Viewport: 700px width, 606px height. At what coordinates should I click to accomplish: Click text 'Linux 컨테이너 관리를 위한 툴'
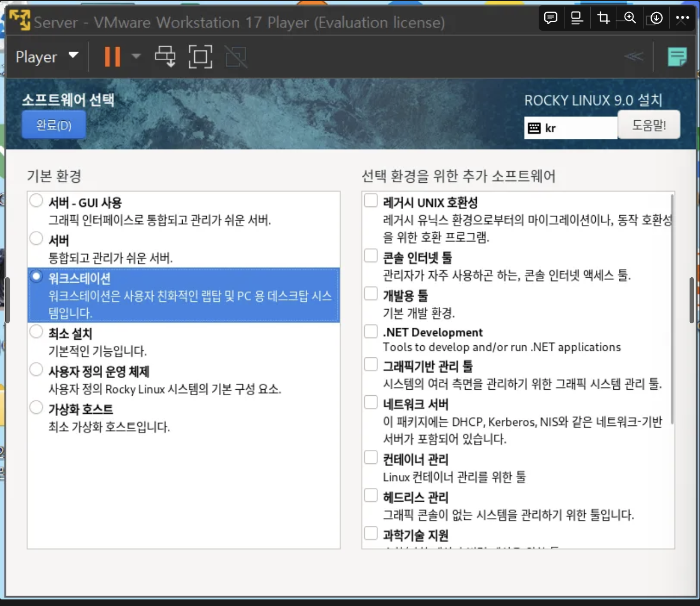click(454, 477)
